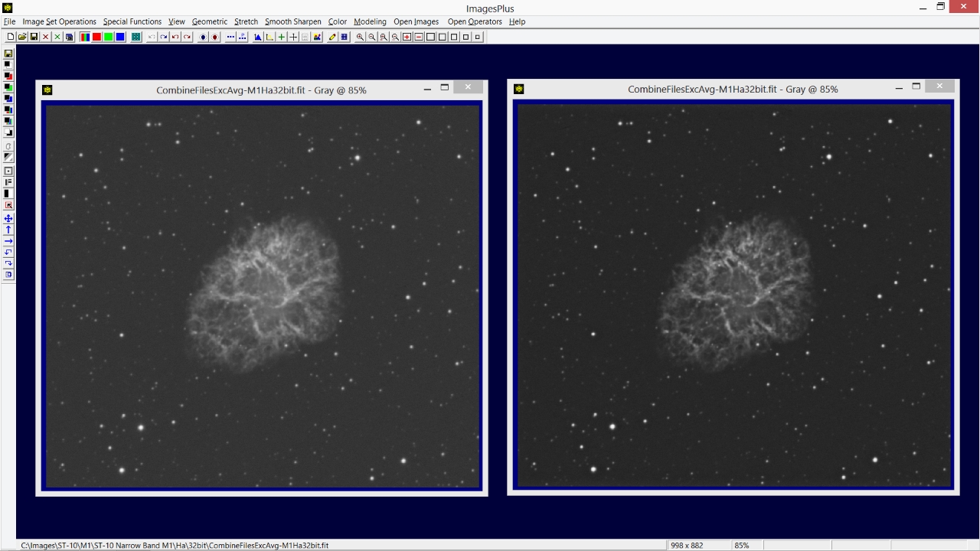
Task: Open the View menu
Action: [177, 21]
